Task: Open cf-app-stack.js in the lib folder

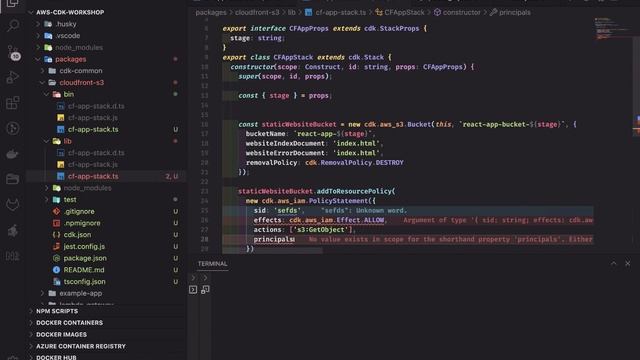Action: (x=93, y=164)
